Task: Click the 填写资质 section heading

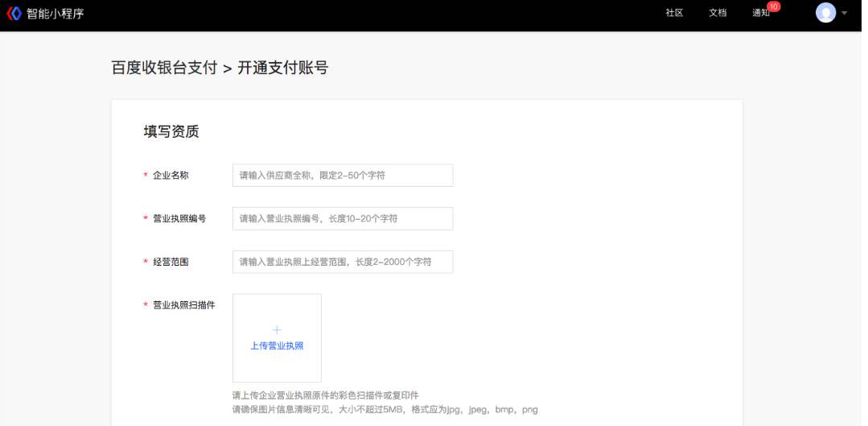Action: coord(171,132)
